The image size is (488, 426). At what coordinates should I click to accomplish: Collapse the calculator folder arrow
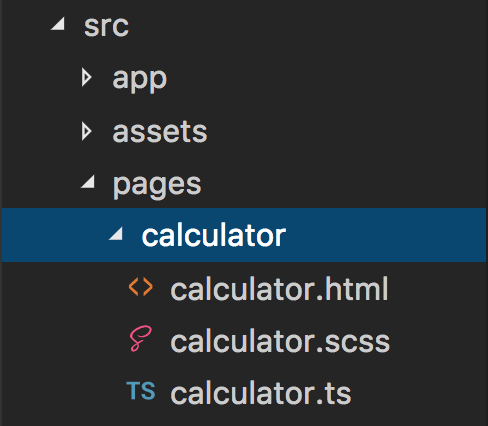116,233
